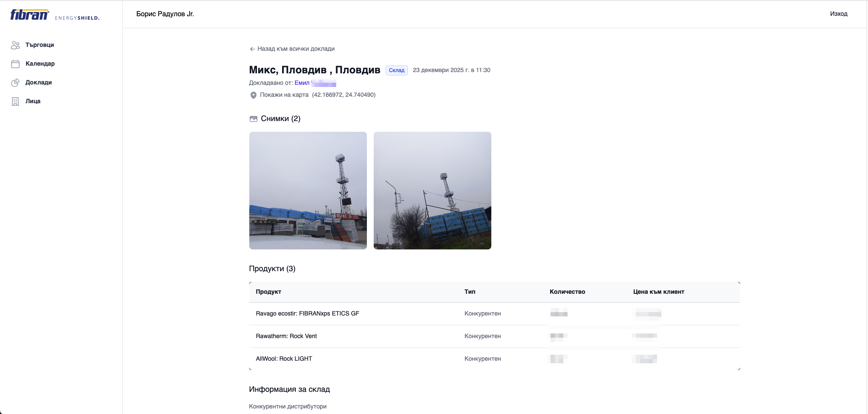Select the Rawatherm: Rock Vent row

tap(286, 336)
